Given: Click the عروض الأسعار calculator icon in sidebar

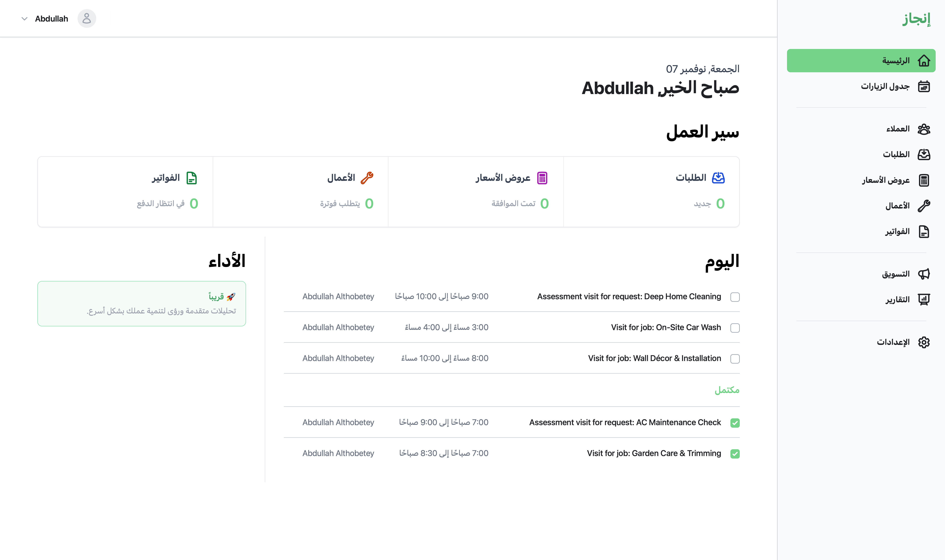Looking at the screenshot, I should click(924, 180).
